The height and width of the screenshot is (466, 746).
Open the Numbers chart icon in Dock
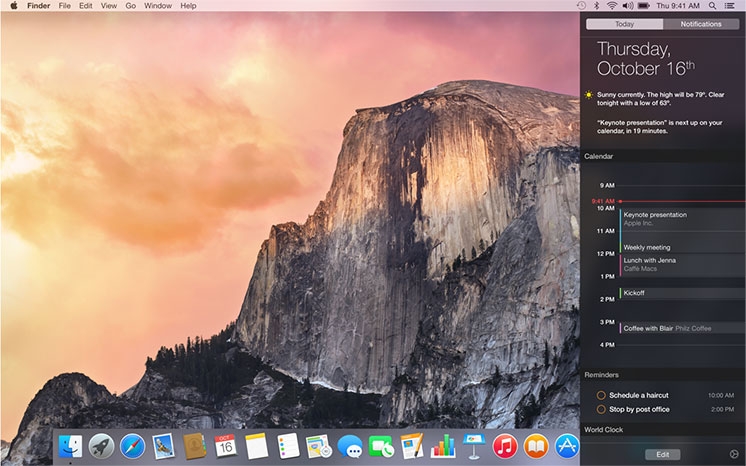click(x=442, y=445)
